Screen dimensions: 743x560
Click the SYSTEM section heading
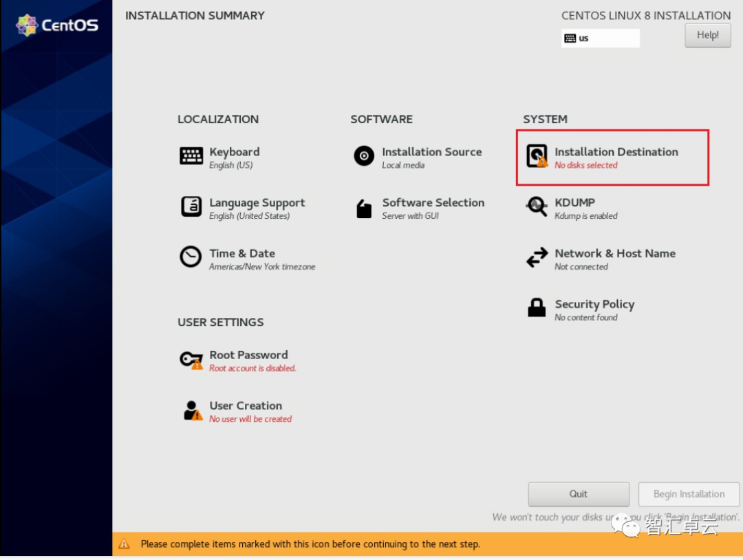(545, 120)
